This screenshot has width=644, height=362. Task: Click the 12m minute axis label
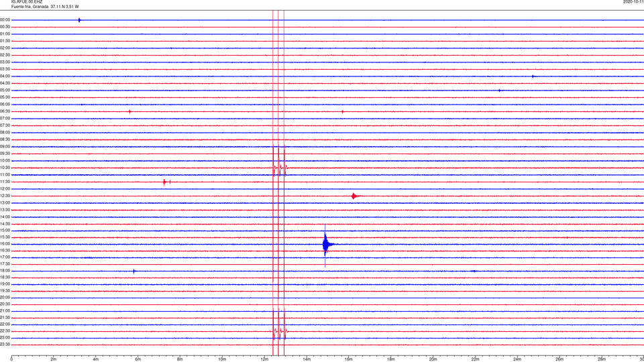tap(264, 359)
